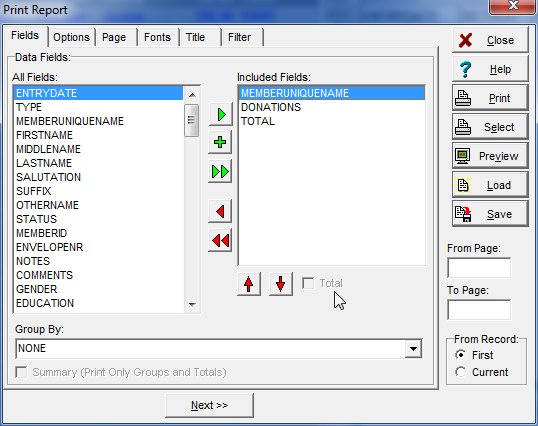Click All Fields list scroll down arrow
Screen dimensions: 538x426
192,304
